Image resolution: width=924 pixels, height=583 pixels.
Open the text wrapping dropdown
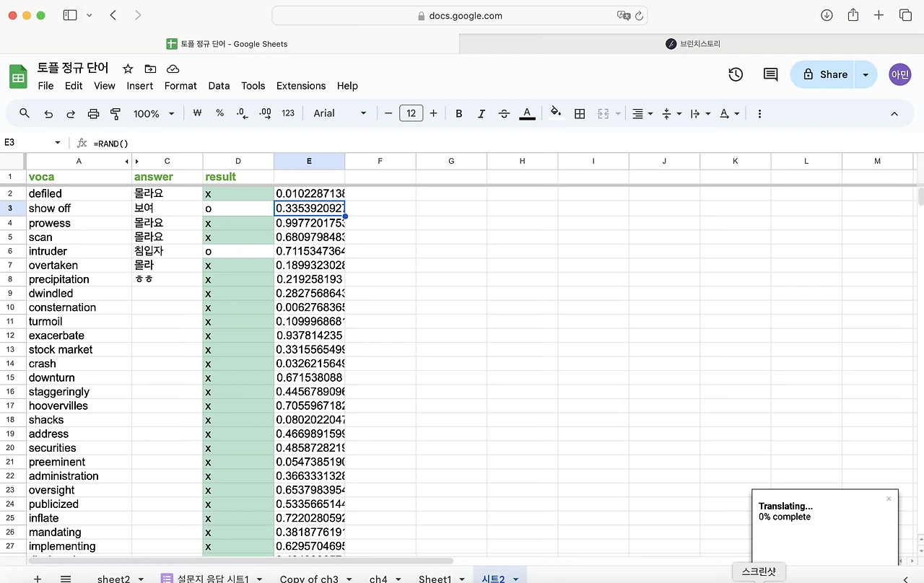coord(700,113)
